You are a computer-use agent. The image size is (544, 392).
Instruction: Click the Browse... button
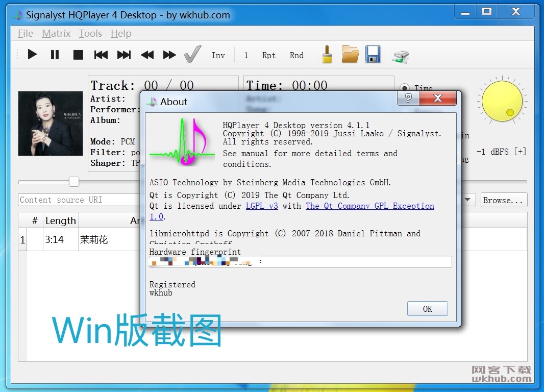(504, 200)
